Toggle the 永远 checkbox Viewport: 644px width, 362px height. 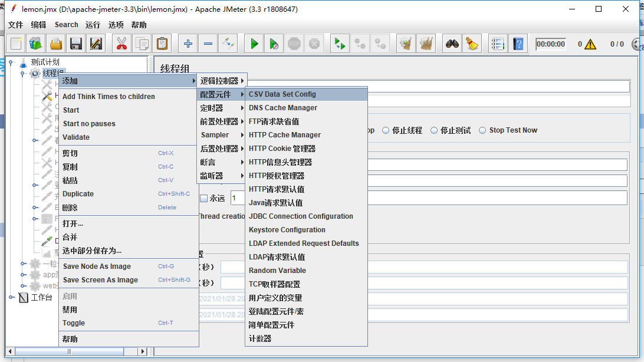[203, 198]
